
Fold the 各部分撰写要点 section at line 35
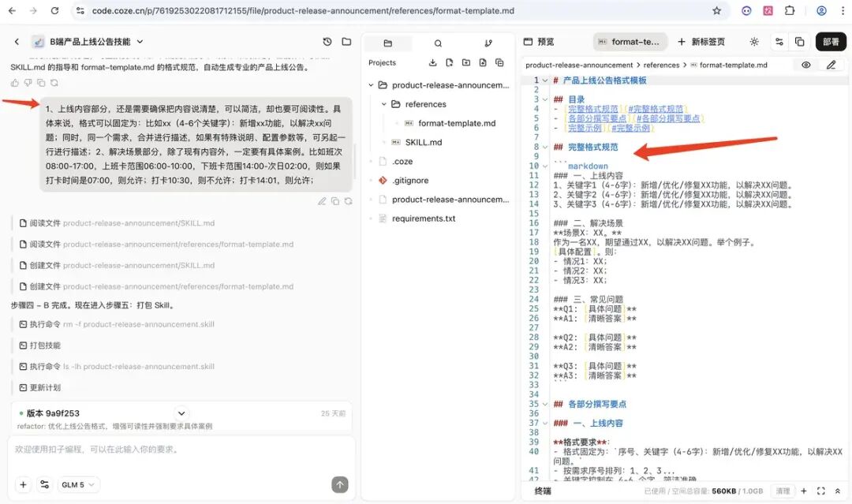545,404
